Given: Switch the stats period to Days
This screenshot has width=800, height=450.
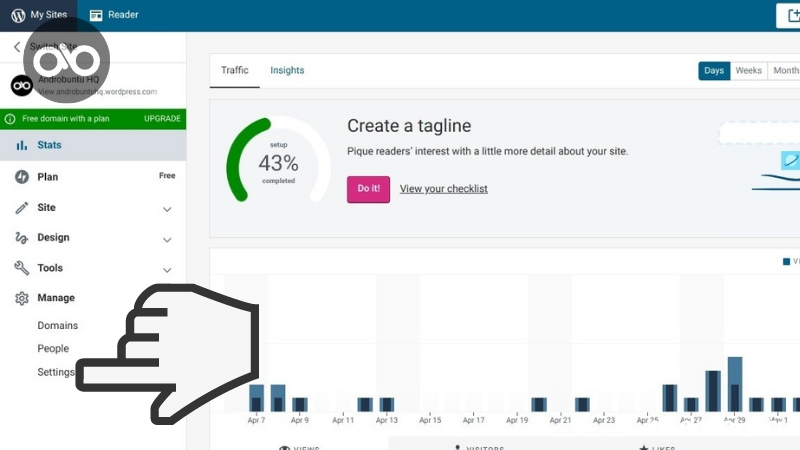Looking at the screenshot, I should pyautogui.click(x=714, y=71).
